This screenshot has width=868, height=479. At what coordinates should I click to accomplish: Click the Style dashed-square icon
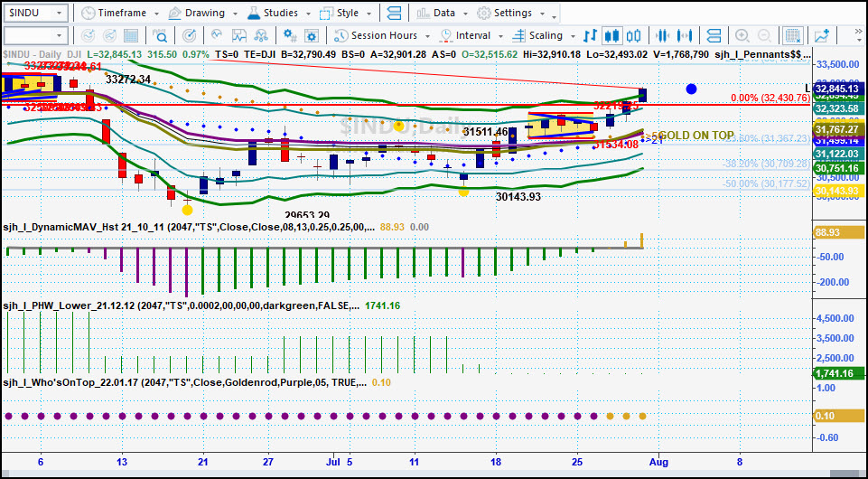point(327,13)
